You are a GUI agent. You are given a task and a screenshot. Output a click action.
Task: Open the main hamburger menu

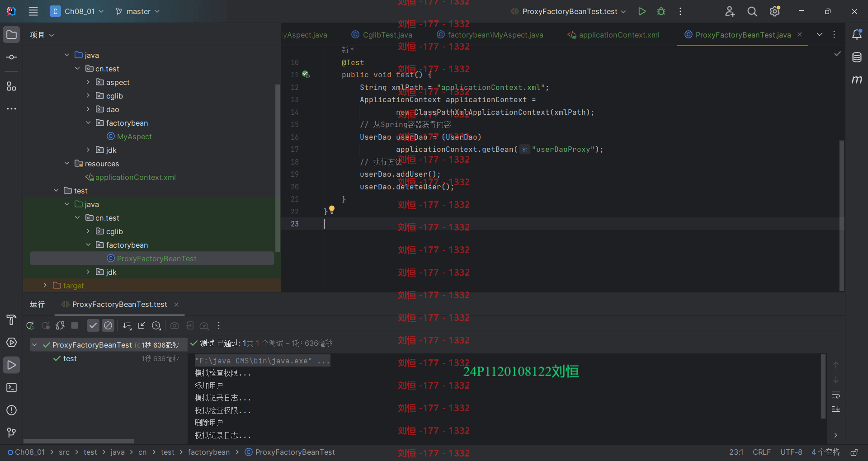coord(33,11)
